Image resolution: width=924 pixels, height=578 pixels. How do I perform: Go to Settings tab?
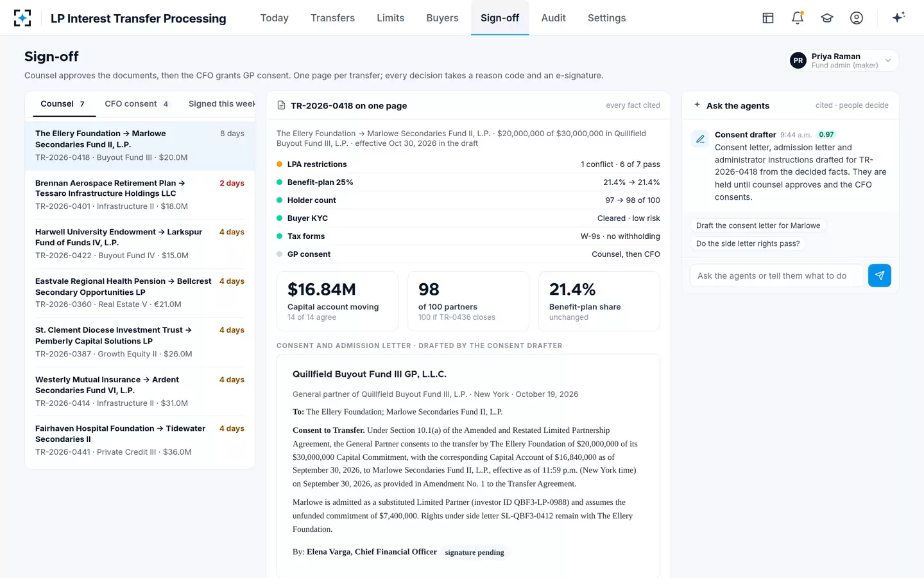606,18
